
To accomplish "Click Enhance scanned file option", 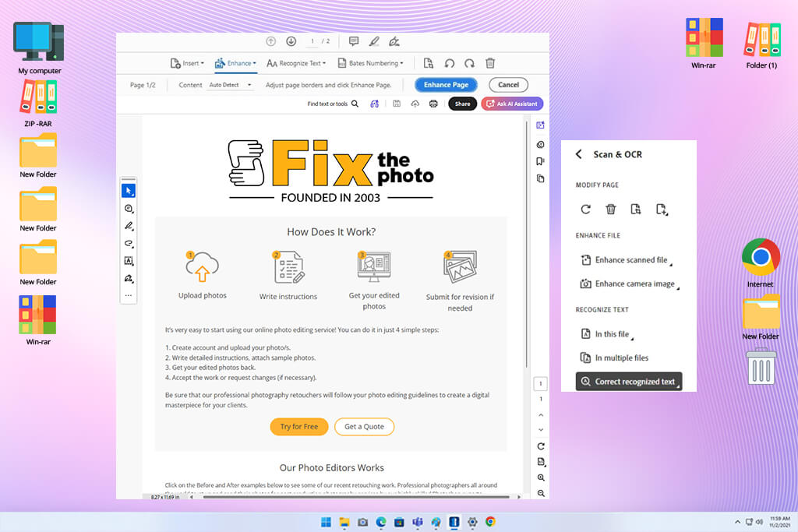I will (626, 260).
